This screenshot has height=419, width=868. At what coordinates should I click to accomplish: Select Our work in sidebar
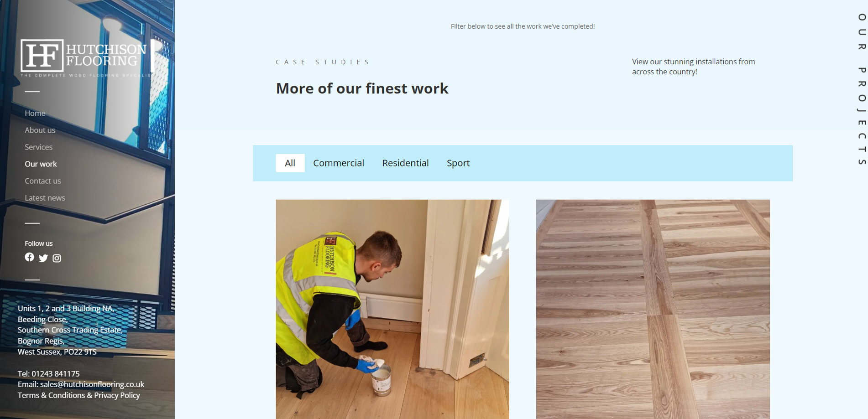click(41, 164)
